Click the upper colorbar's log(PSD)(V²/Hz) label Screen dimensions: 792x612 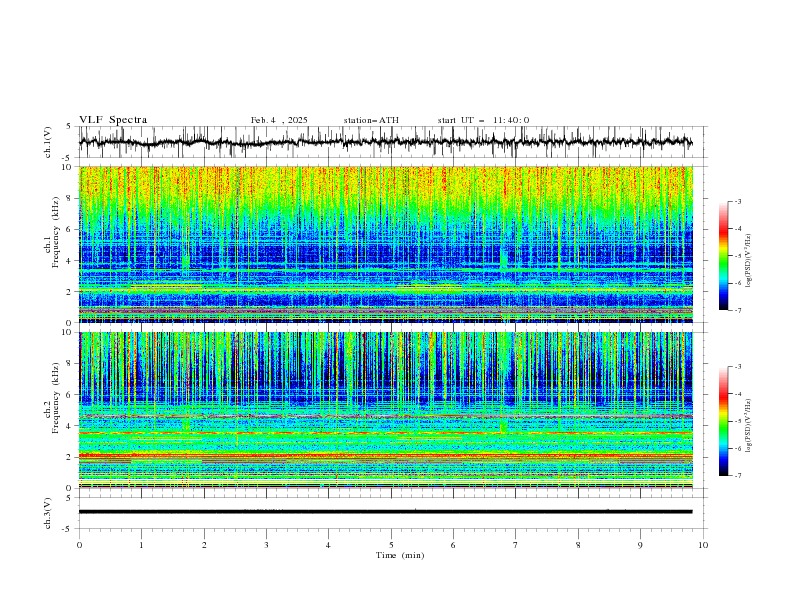coord(748,261)
